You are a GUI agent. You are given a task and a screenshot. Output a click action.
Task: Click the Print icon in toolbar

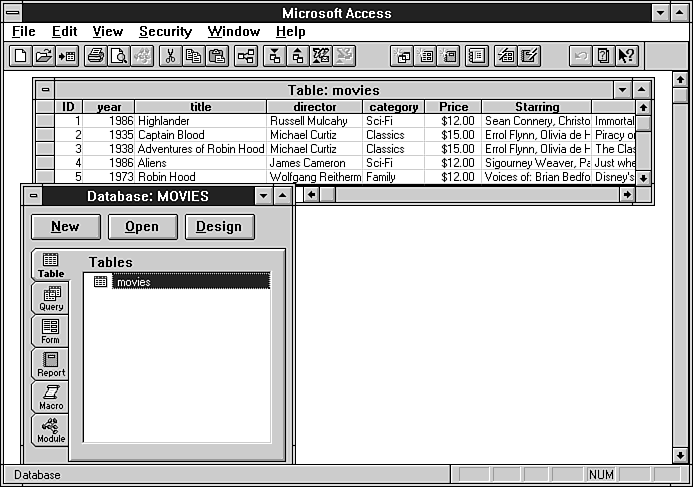(96, 56)
